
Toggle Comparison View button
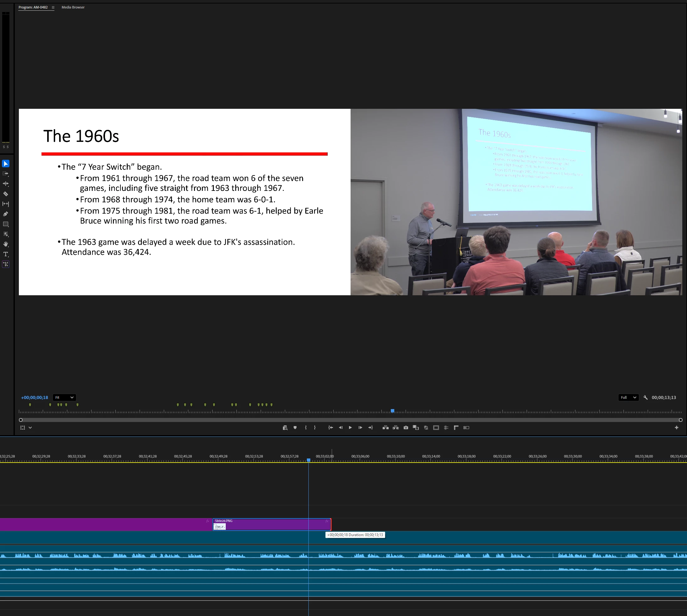tap(466, 427)
